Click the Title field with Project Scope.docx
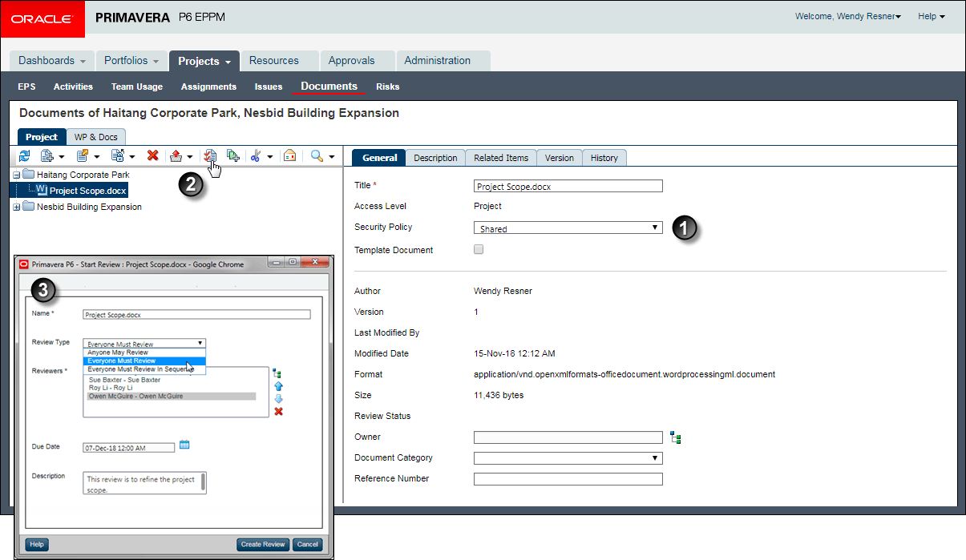The width and height of the screenshot is (966, 560). click(568, 186)
